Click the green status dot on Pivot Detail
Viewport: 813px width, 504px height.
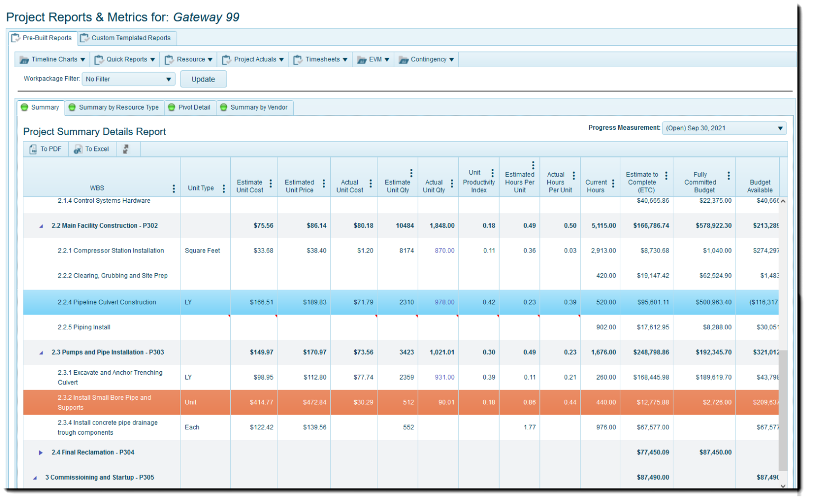171,107
